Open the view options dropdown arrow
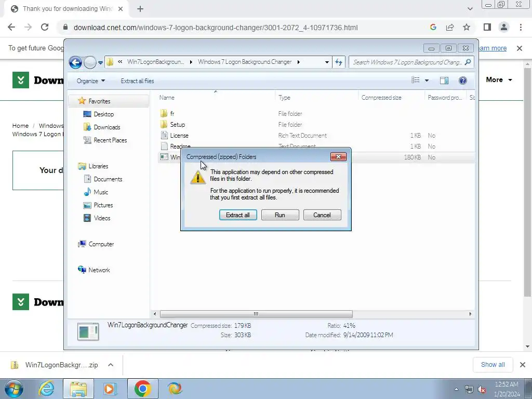The width and height of the screenshot is (532, 399). point(427,81)
